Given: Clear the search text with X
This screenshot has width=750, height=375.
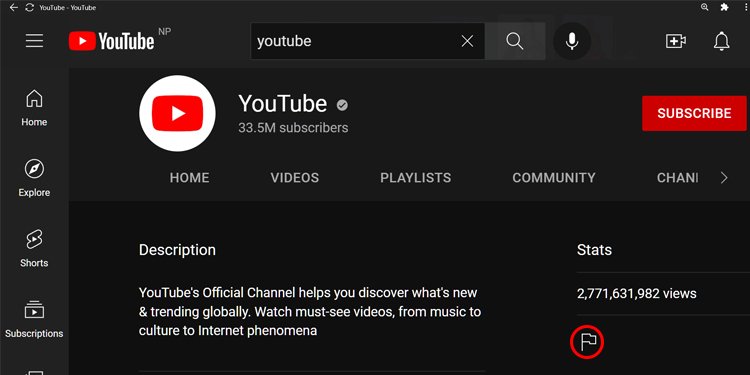Looking at the screenshot, I should click(x=467, y=41).
